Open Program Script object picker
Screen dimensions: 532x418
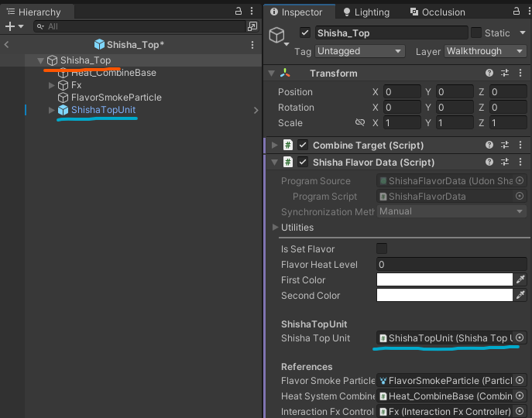point(520,196)
